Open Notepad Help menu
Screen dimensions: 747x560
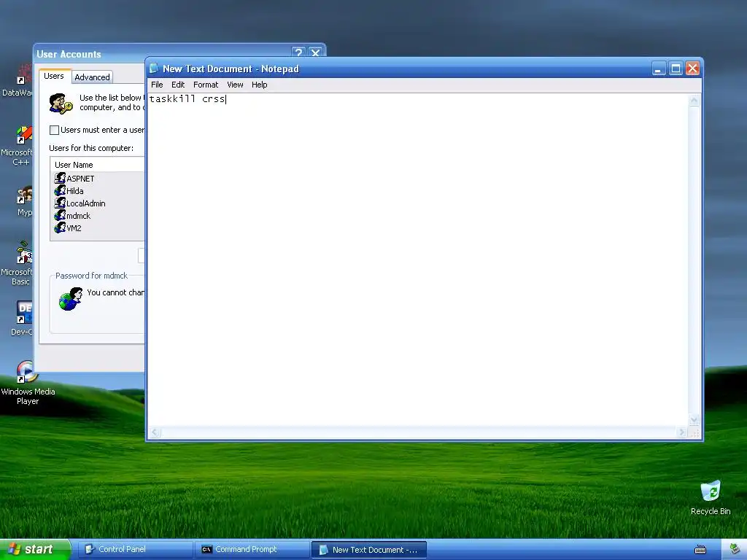click(x=259, y=85)
